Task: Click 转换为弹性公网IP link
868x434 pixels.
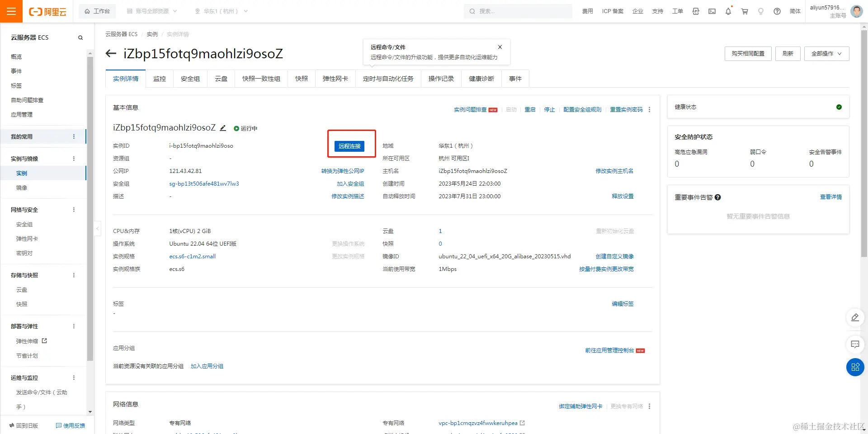Action: click(x=343, y=171)
